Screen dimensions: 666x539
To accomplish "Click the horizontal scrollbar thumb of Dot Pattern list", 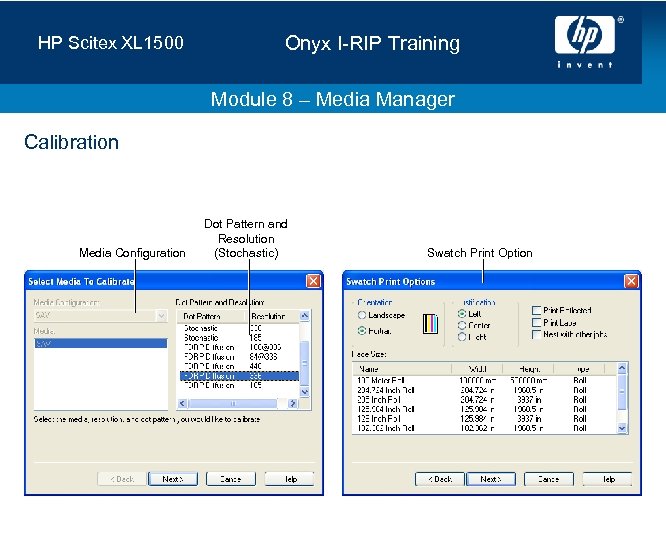I will point(233,404).
